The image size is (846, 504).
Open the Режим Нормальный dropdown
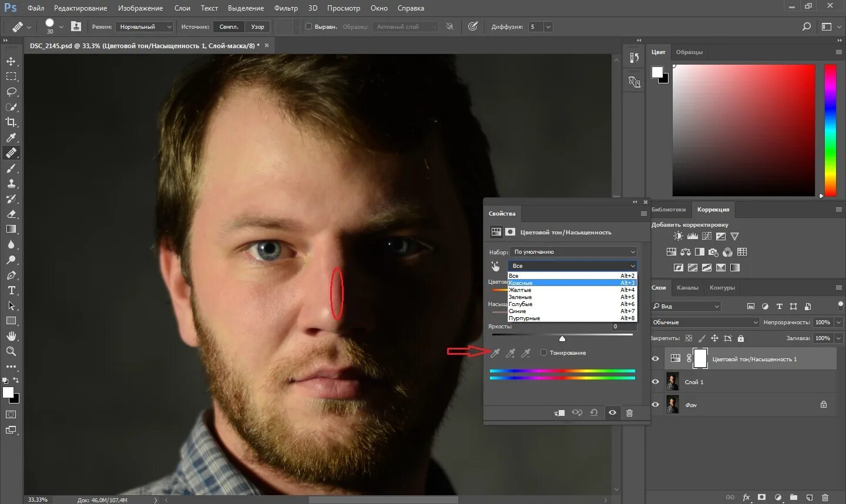click(x=145, y=26)
